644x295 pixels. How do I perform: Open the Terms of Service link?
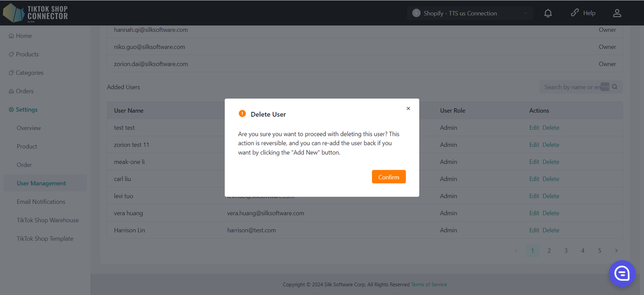pos(429,284)
